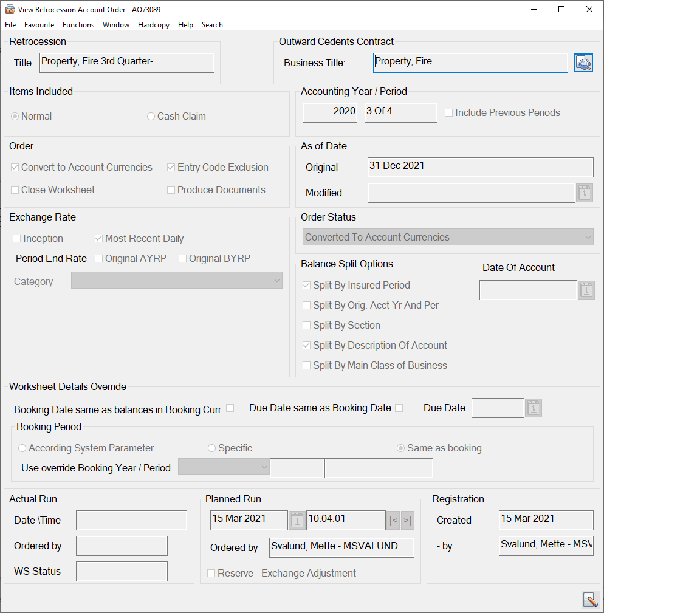
Task: Click the Planned Run previous time arrow
Action: [393, 520]
